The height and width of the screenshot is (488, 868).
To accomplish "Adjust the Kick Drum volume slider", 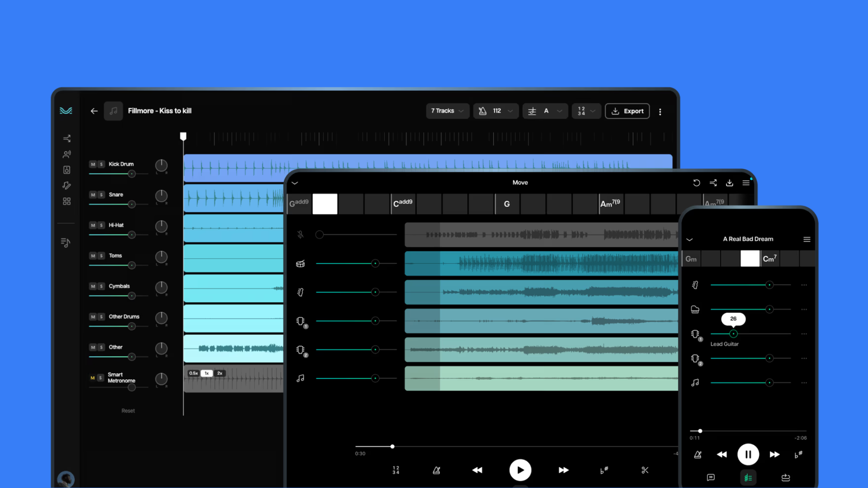I will tap(118, 174).
